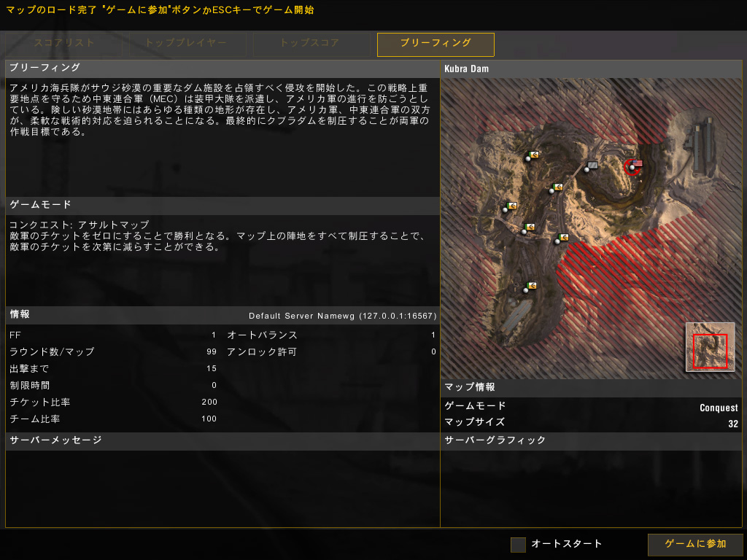This screenshot has width=747, height=560.
Task: Go to the トップスコア tab
Action: point(311,44)
